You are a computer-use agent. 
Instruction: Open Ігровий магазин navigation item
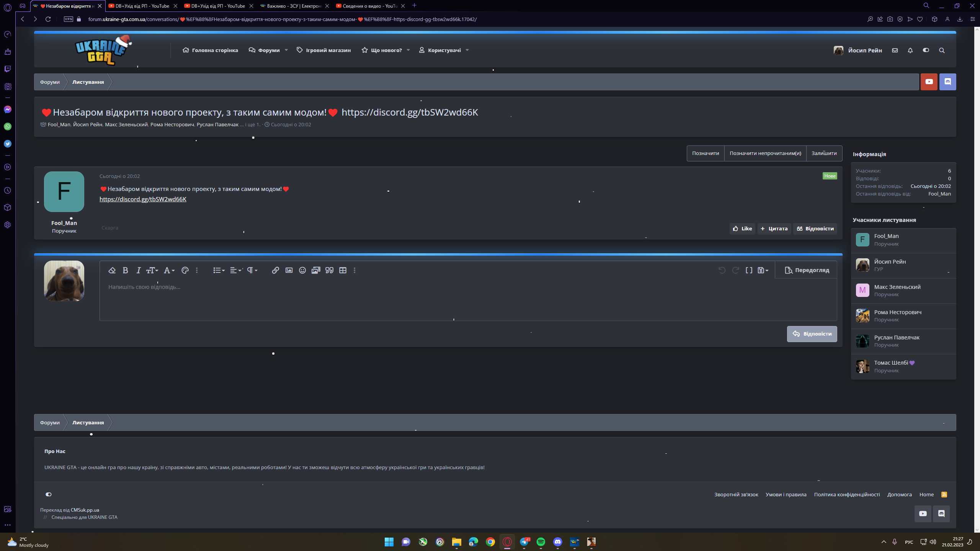tap(323, 50)
